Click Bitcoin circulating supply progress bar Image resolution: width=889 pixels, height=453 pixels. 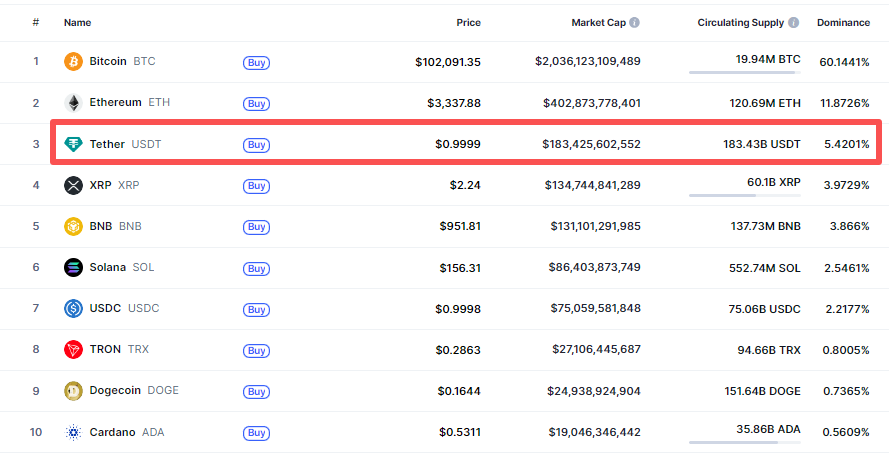point(744,73)
